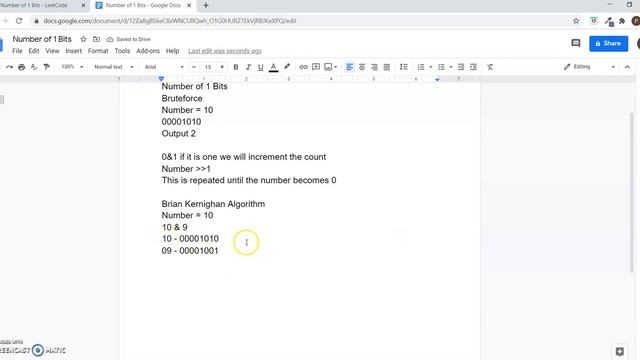Rename the document title Number of 1 Bits

[42, 39]
